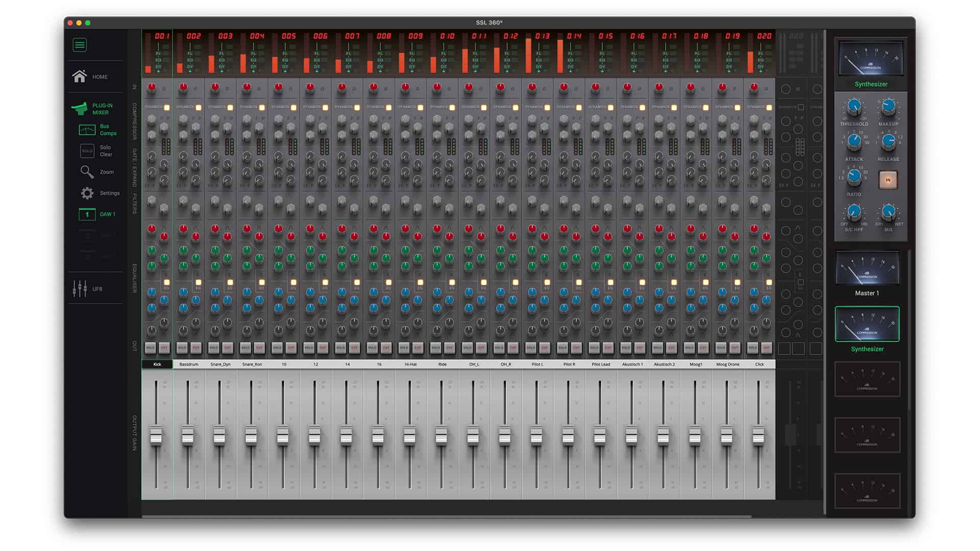Screen dimensions: 980x551
Task: Toggle the bus compressor IN button
Action: (x=888, y=180)
